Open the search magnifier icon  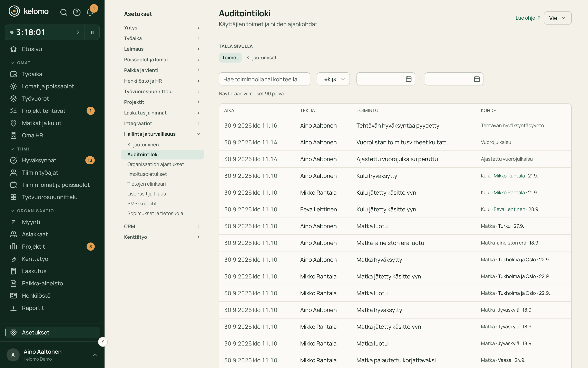(x=63, y=12)
